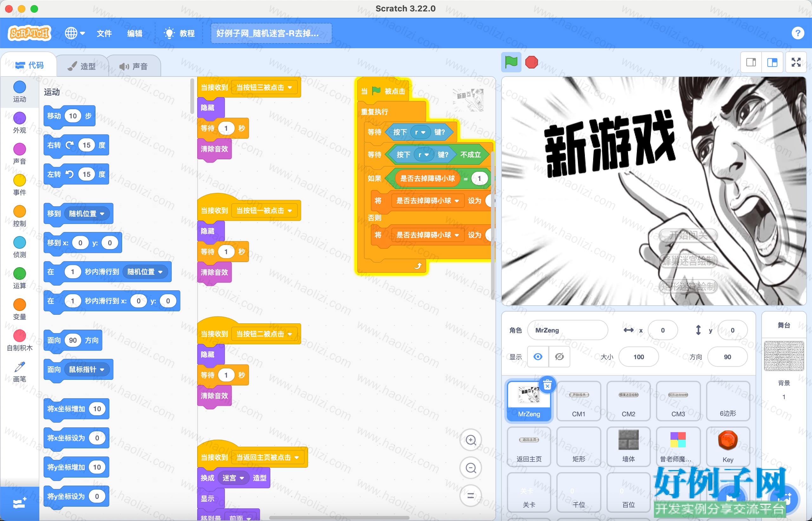Screen dimensions: 812x521
Task: Click the sprite x position field
Action: tap(663, 330)
